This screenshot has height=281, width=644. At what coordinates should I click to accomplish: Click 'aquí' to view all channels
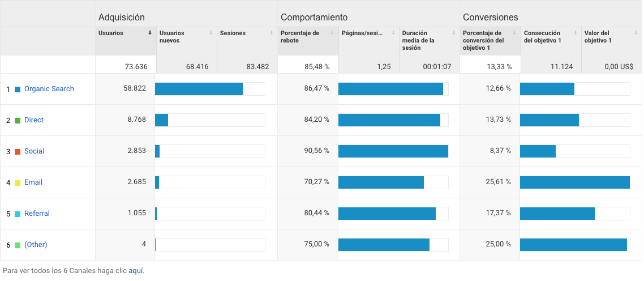(136, 271)
